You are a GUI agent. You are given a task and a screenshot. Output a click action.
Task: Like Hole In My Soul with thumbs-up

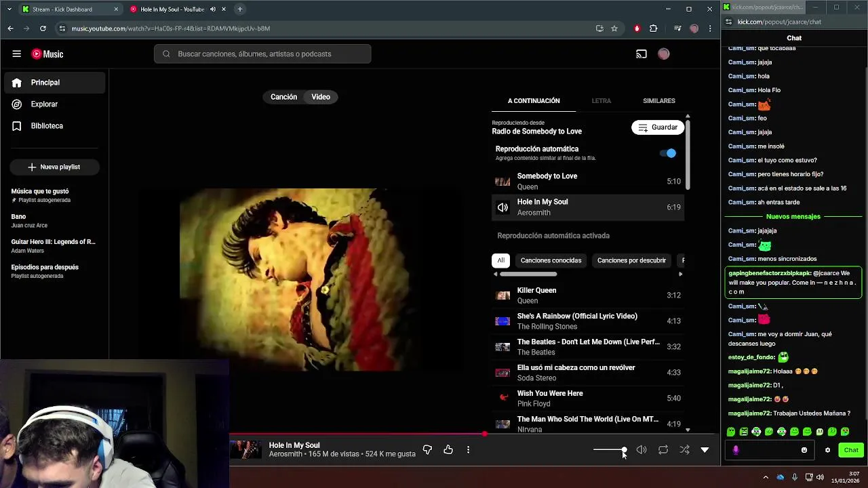pos(448,449)
